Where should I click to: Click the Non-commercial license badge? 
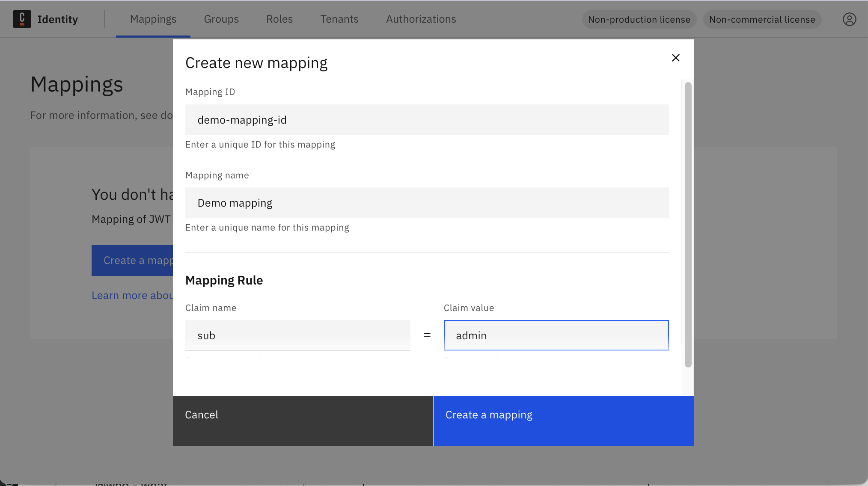762,19
